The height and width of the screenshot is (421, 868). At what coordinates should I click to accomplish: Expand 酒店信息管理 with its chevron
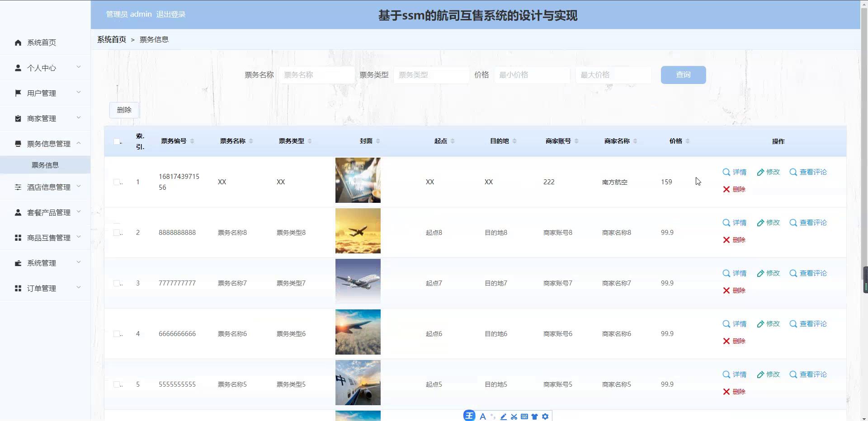[79, 186]
